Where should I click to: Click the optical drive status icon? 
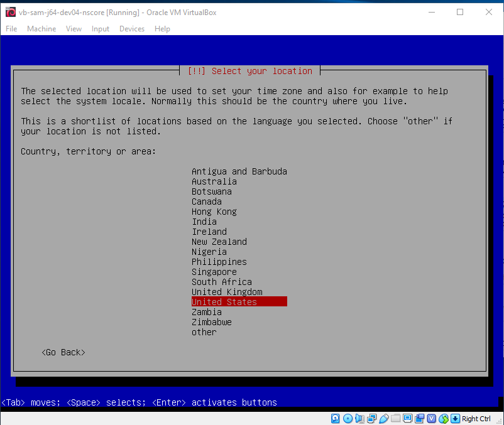[348, 418]
